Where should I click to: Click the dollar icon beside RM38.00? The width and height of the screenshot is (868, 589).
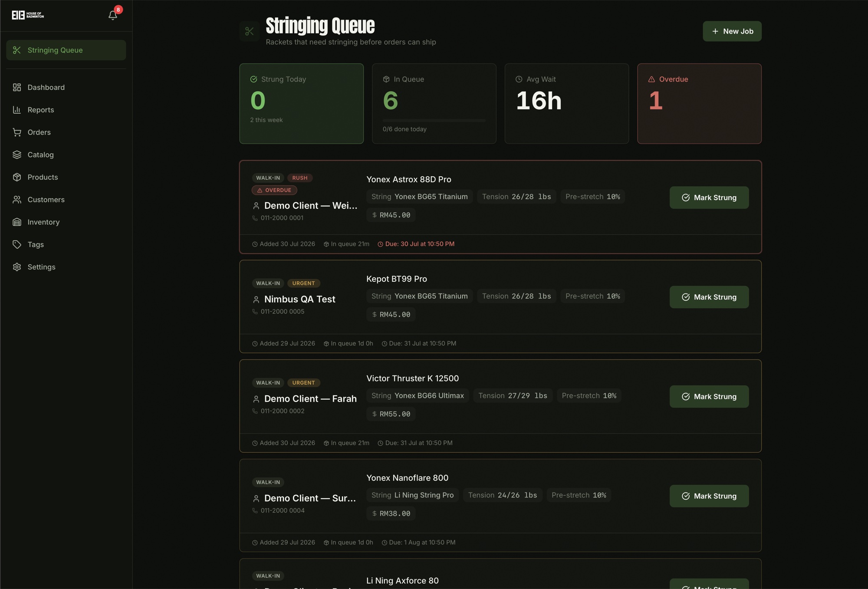(375, 513)
